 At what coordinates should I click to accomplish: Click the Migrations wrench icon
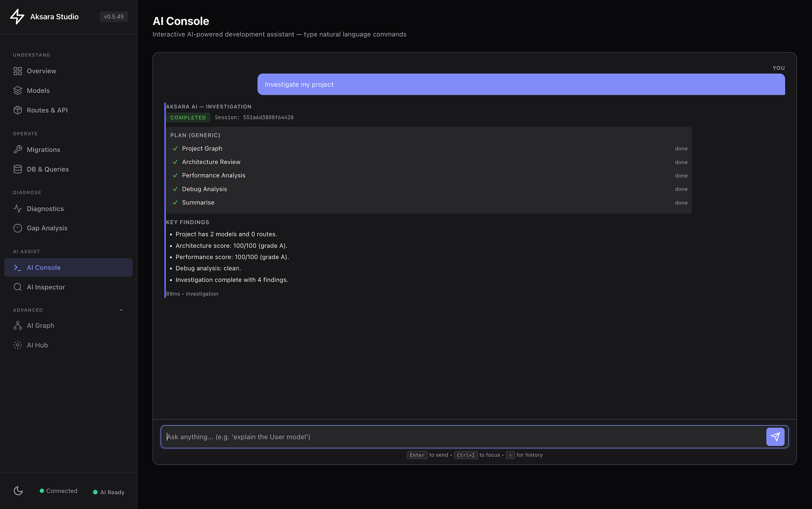pyautogui.click(x=17, y=150)
